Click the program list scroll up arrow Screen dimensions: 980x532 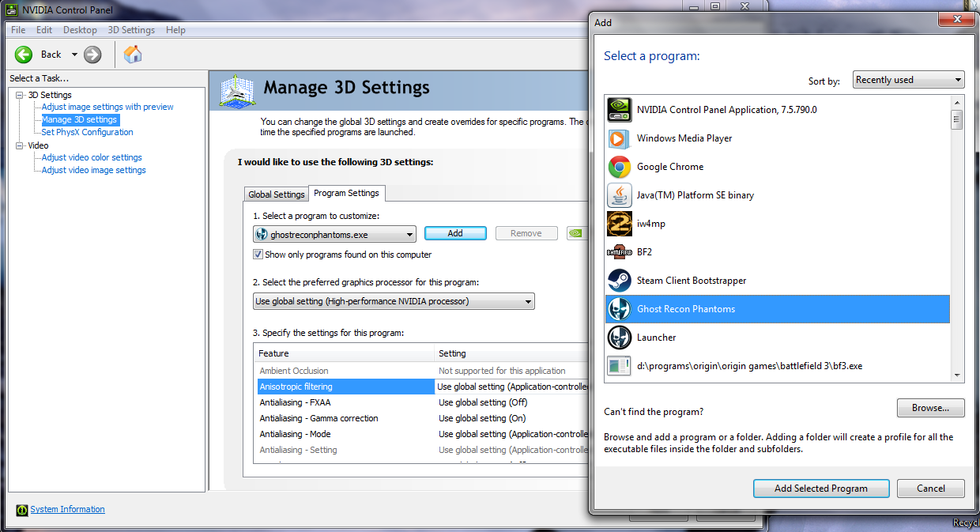(x=956, y=103)
